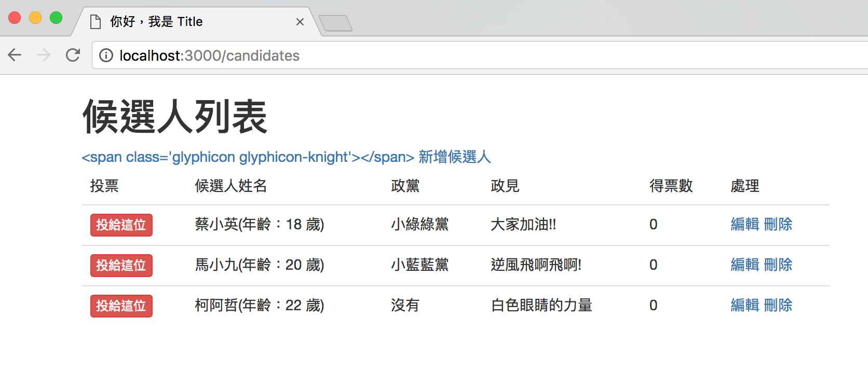868x387 pixels.
Task: Click the browser back arrow
Action: pos(15,55)
